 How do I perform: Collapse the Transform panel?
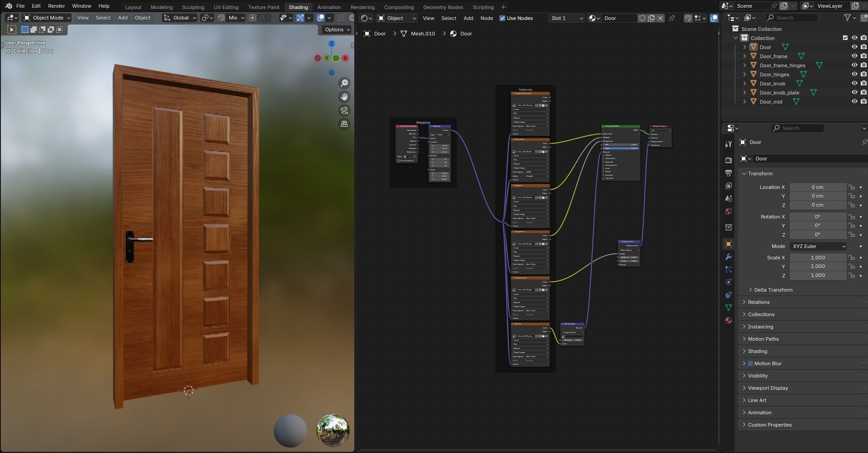pyautogui.click(x=760, y=174)
